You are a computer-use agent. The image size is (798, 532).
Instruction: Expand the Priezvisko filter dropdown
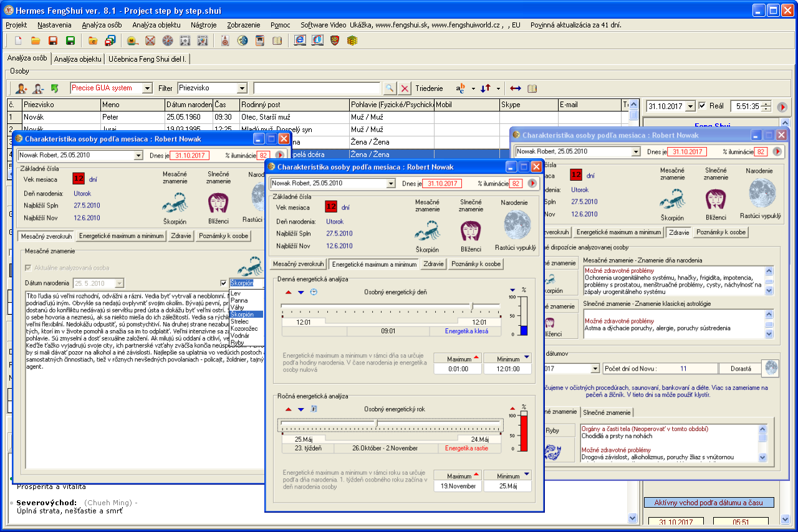click(x=243, y=88)
